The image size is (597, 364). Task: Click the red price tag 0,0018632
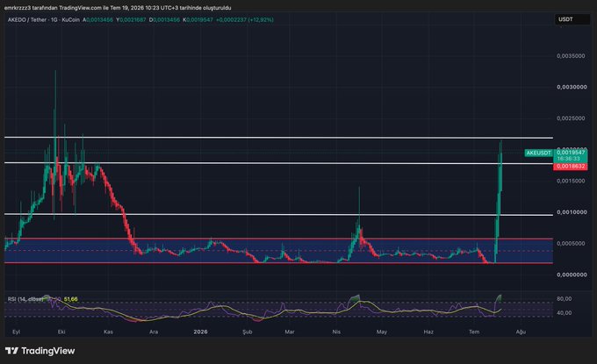pos(571,167)
